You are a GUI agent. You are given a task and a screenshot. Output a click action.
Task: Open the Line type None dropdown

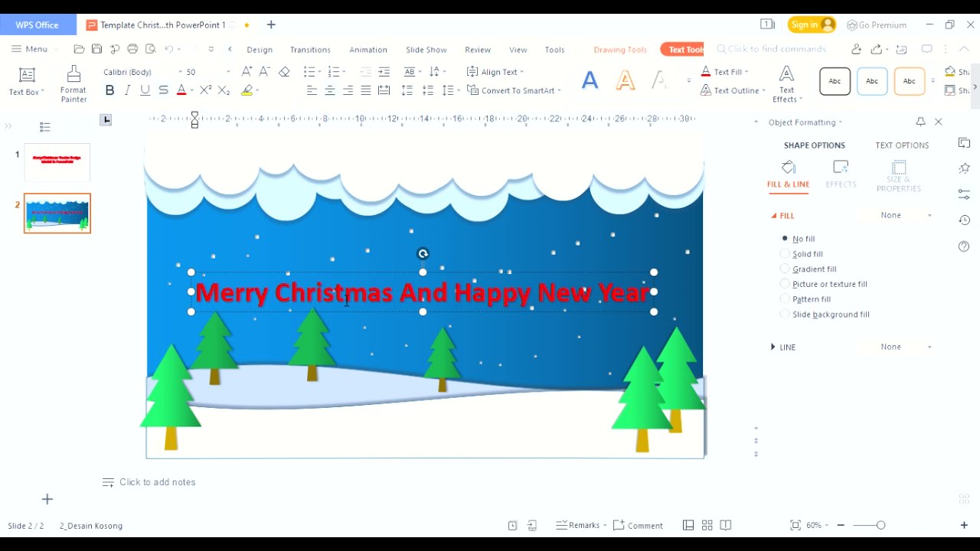click(906, 347)
